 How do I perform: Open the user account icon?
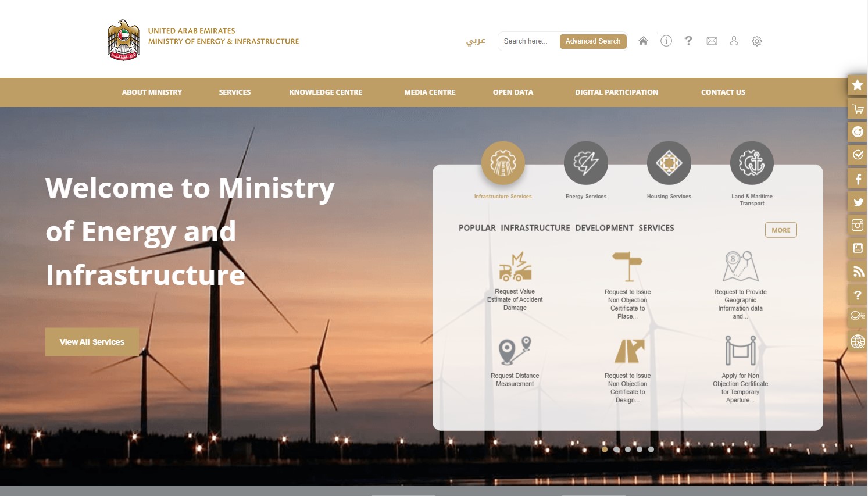coord(734,41)
